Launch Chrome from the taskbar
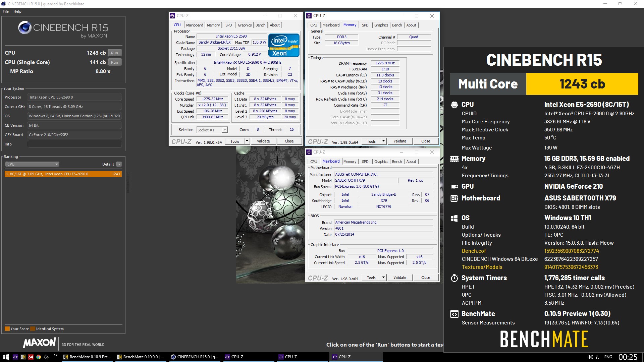Viewport: 644px width, 362px height. (39, 357)
